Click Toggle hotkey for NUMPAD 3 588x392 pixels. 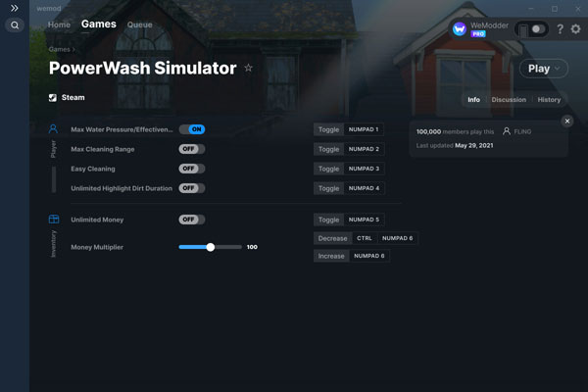(x=328, y=169)
